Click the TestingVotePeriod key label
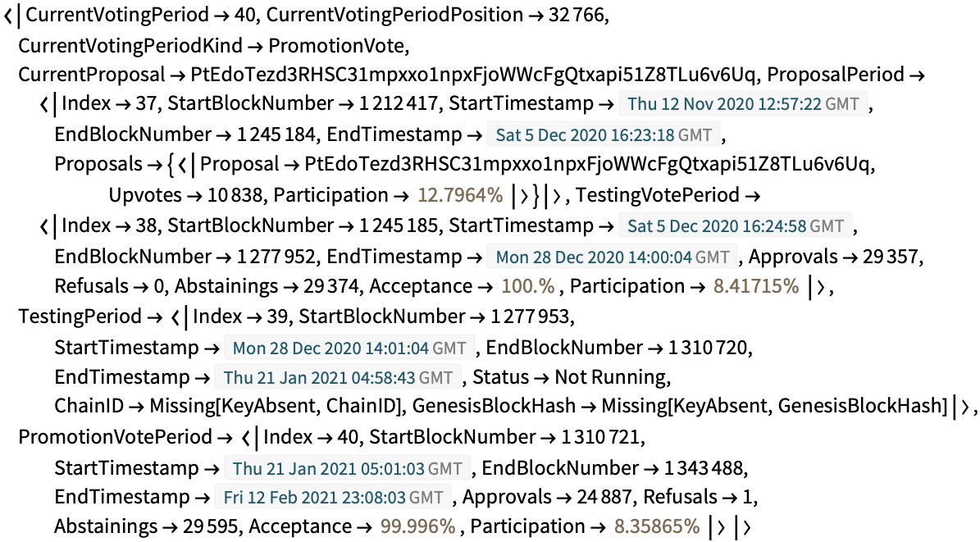 [658, 195]
